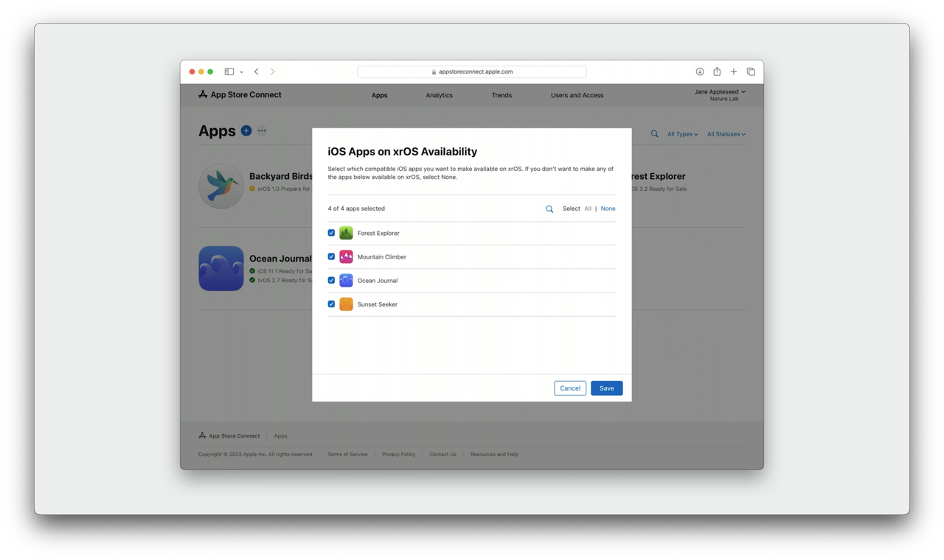
Task: Click the Mountain Climber app icon in list
Action: 346,256
